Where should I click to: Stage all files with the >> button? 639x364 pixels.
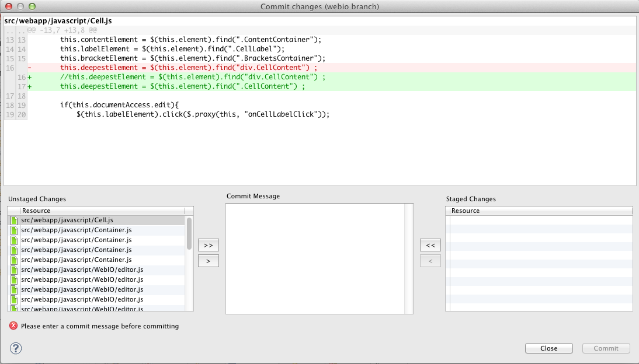(x=209, y=245)
